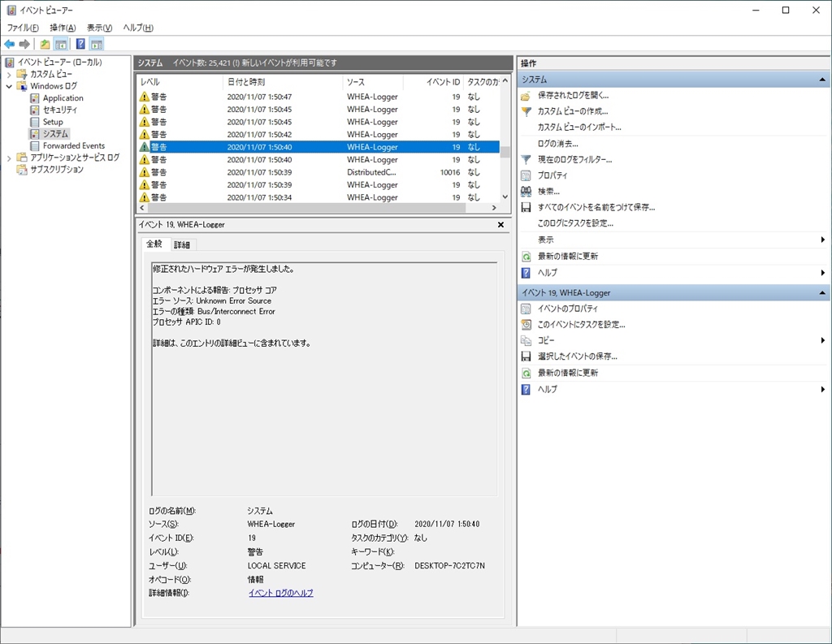
Task: Click the binoculars 検索 icon
Action: tap(526, 192)
